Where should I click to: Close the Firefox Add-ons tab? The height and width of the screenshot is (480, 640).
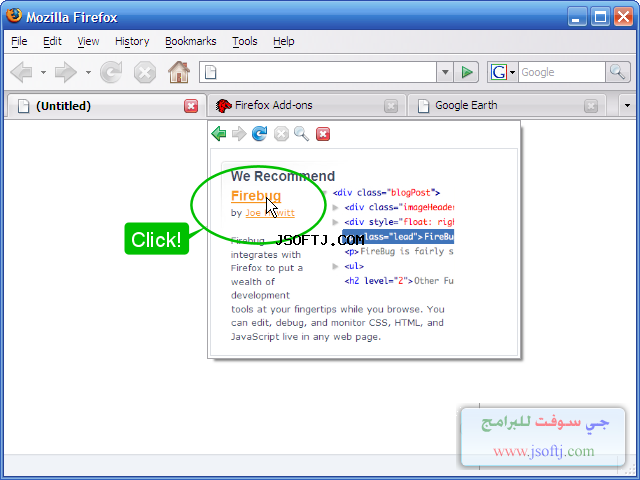(391, 106)
